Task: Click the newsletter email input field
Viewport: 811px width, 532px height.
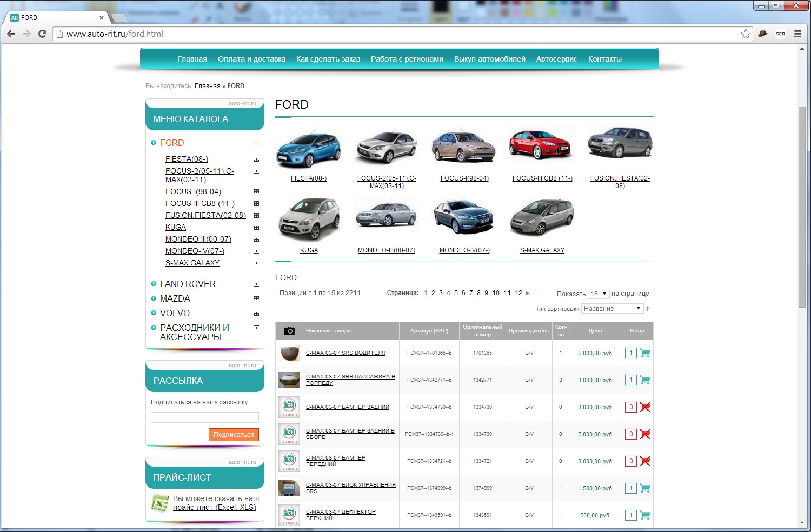Action: [x=205, y=417]
